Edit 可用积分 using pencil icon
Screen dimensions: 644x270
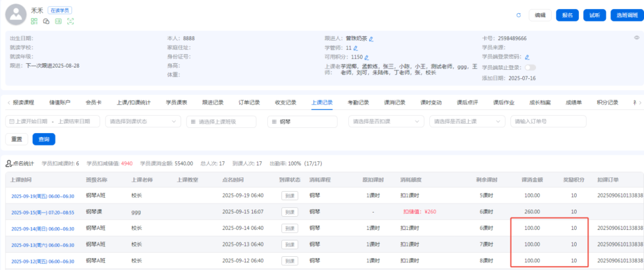360,57
